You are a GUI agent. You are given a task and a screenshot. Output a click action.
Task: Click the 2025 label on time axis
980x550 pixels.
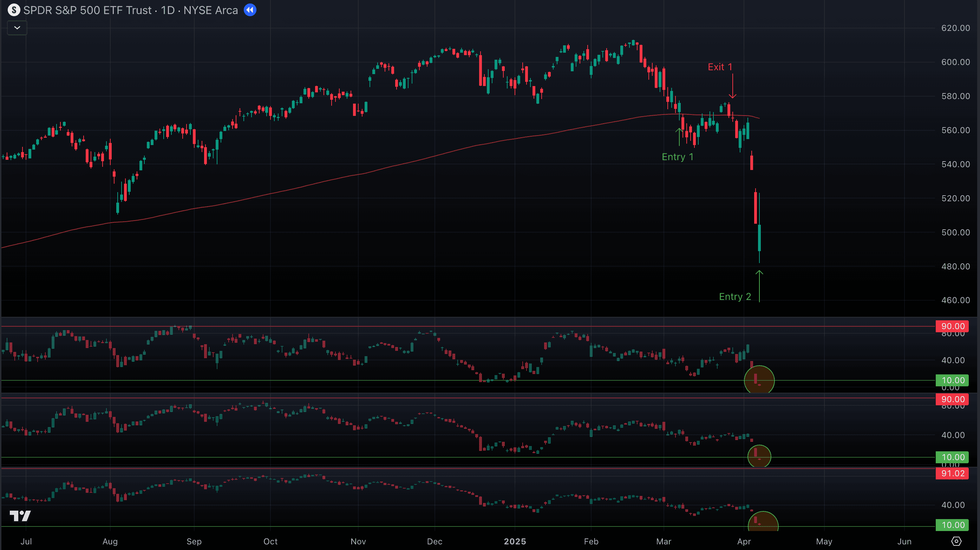(515, 541)
